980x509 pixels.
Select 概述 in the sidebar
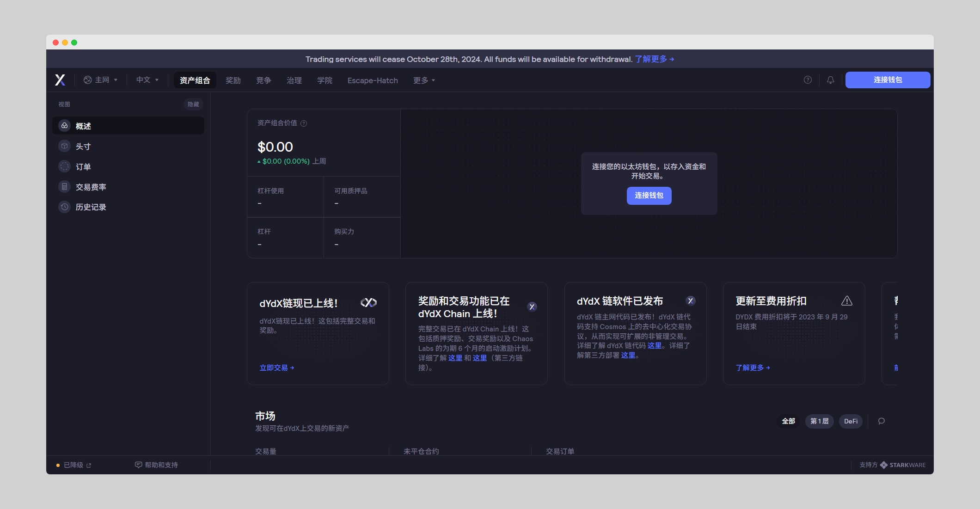click(x=128, y=126)
